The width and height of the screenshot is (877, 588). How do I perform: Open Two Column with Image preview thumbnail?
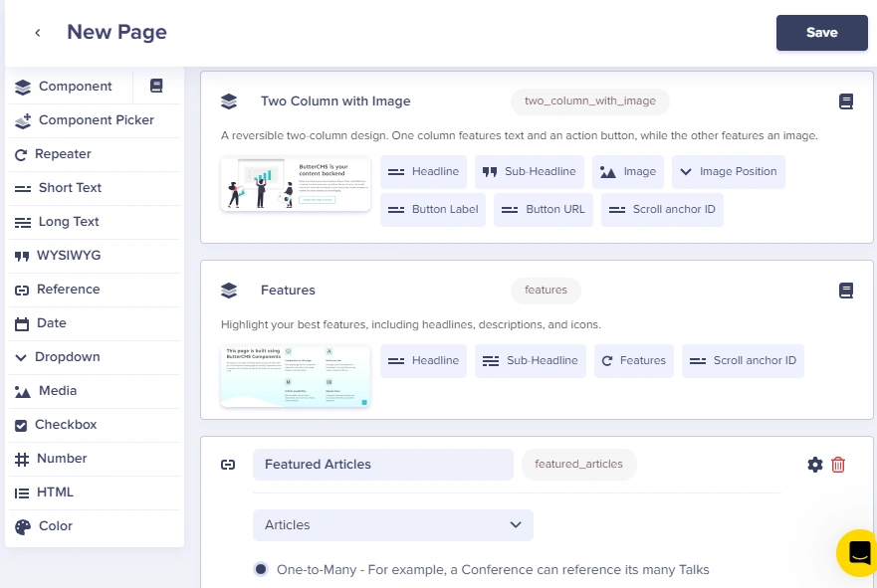pos(296,184)
